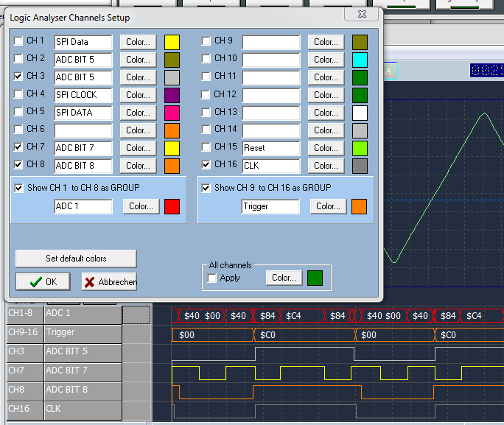This screenshot has height=425, width=504.
Task: Open Color picker for All channels
Action: click(x=284, y=278)
